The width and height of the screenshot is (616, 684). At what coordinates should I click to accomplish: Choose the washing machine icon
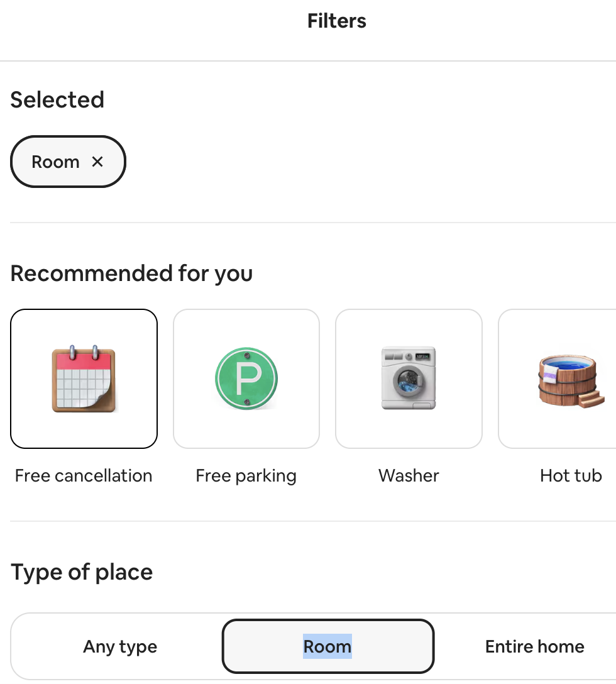click(409, 378)
